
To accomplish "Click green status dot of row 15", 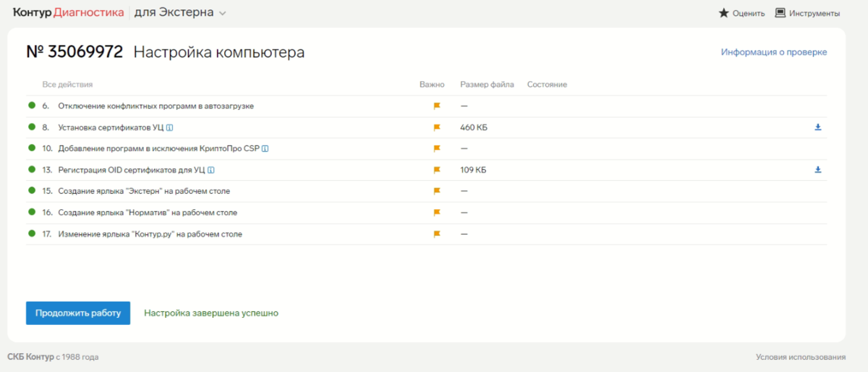I will coord(32,191).
